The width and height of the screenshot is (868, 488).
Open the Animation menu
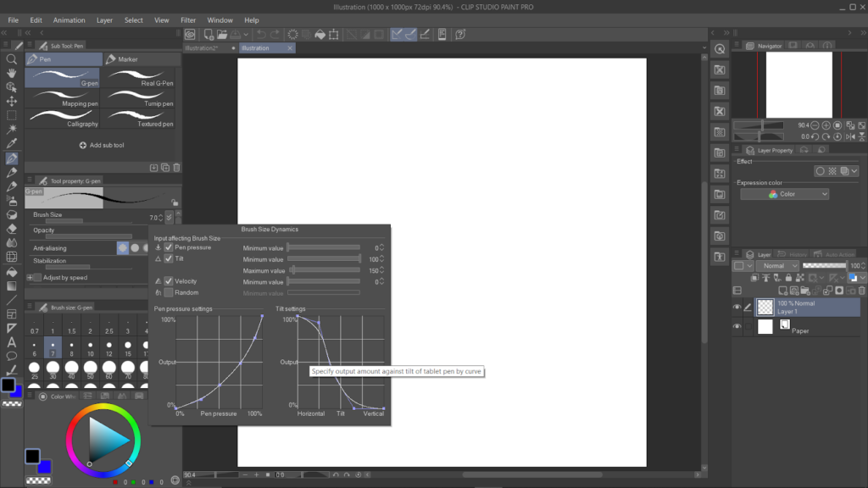click(x=70, y=20)
